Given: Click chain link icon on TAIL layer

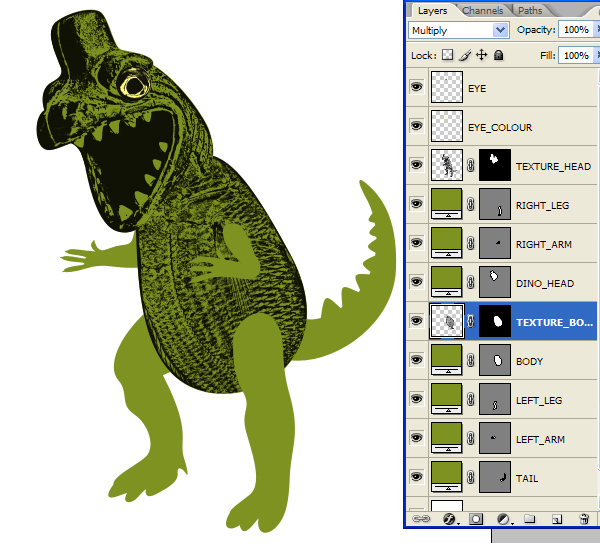Looking at the screenshot, I should pos(471,477).
